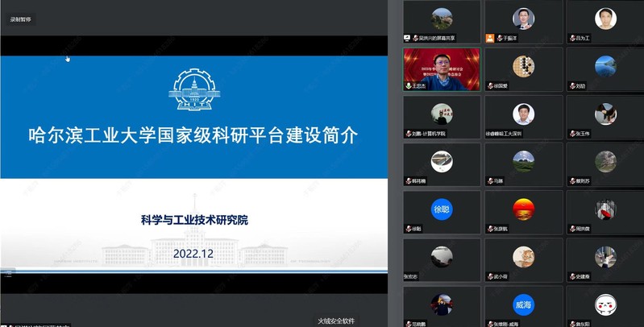644x327 pixels.
Task: Select 王忠杰's live video tile
Action: (441, 68)
